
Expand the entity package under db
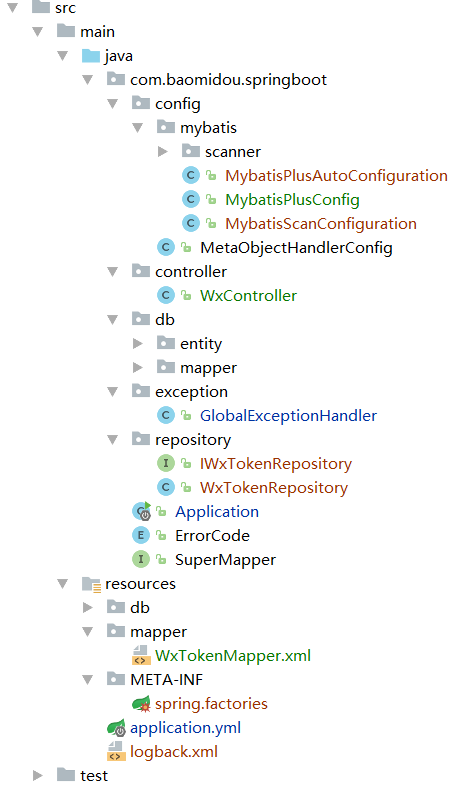(x=137, y=343)
